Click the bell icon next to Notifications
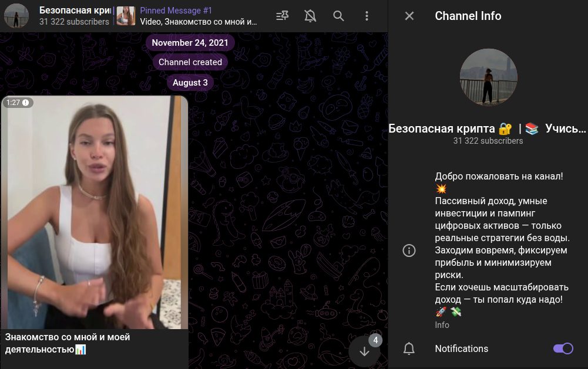This screenshot has height=369, width=588. [409, 348]
